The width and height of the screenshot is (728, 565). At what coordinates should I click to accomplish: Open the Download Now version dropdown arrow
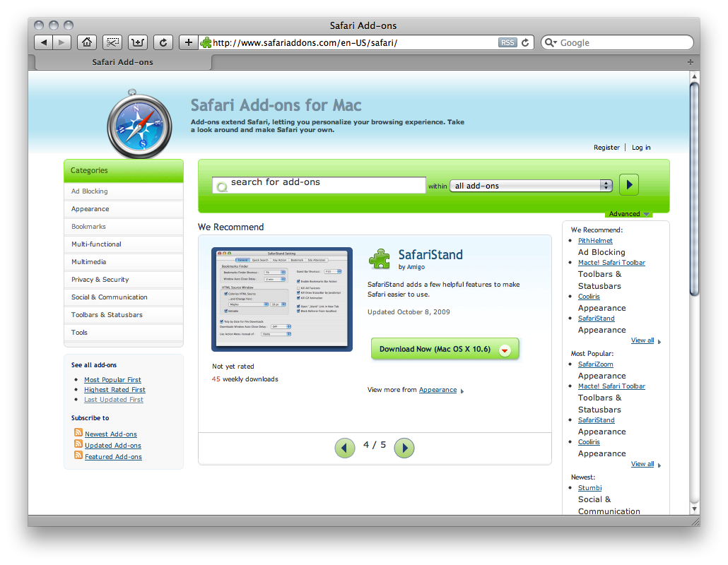[x=505, y=349]
